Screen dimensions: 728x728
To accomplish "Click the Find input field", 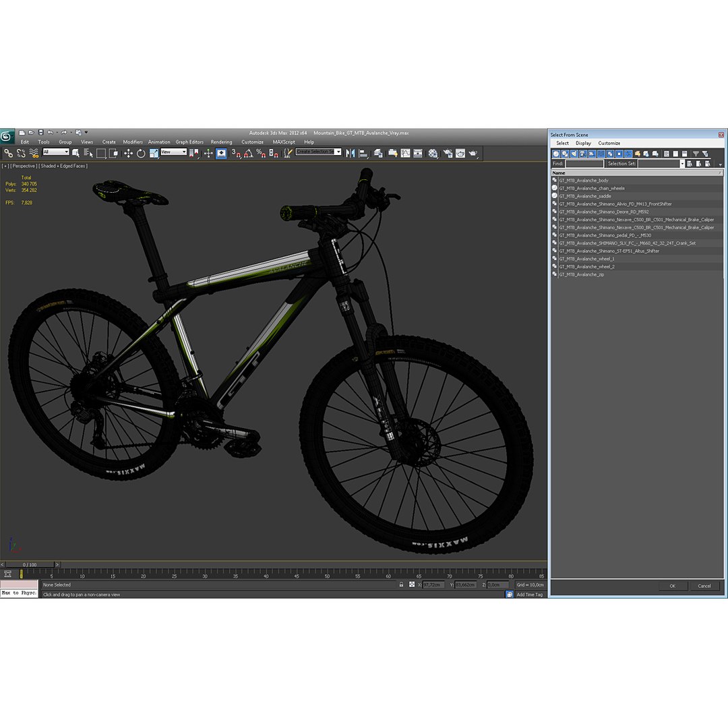I will (x=584, y=163).
